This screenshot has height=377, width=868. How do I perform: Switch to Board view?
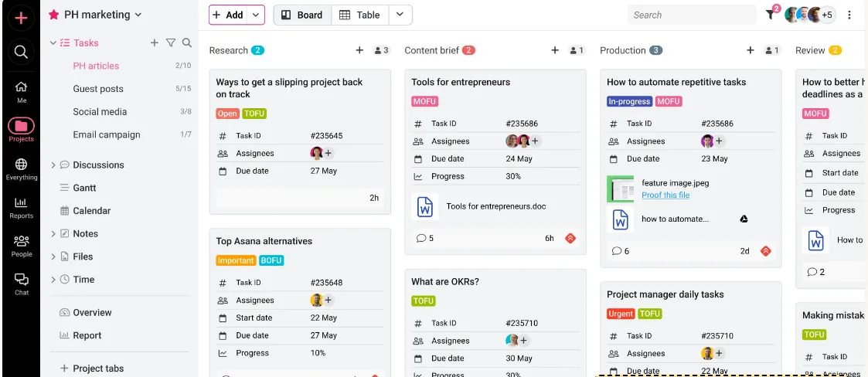[302, 15]
